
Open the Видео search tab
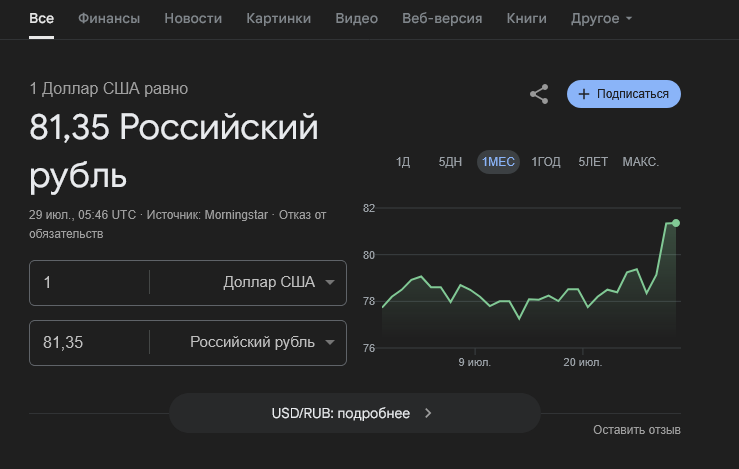[x=356, y=18]
